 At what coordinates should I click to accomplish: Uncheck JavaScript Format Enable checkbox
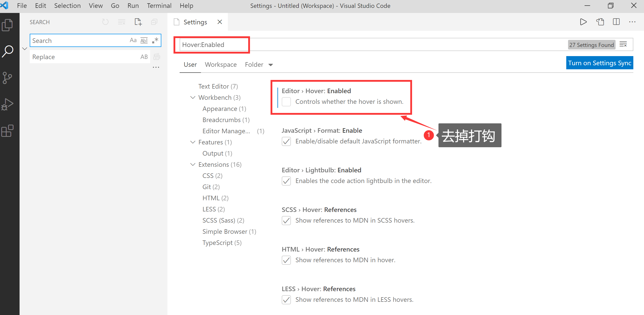point(286,141)
